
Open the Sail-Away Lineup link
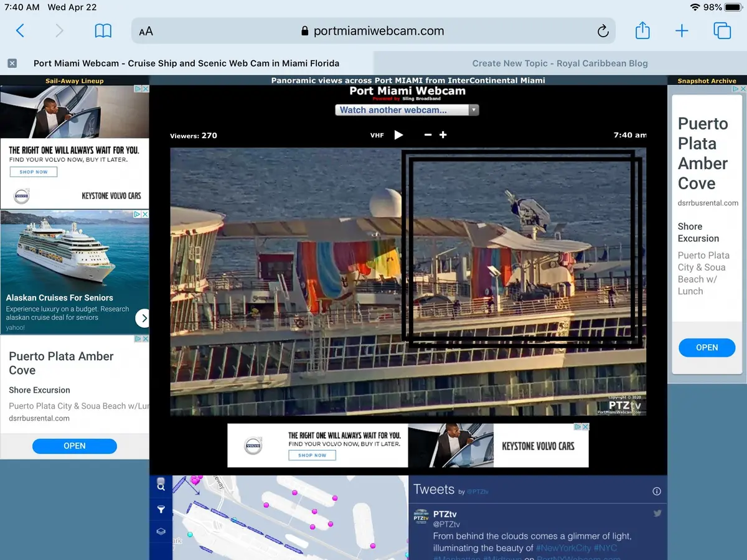click(75, 81)
